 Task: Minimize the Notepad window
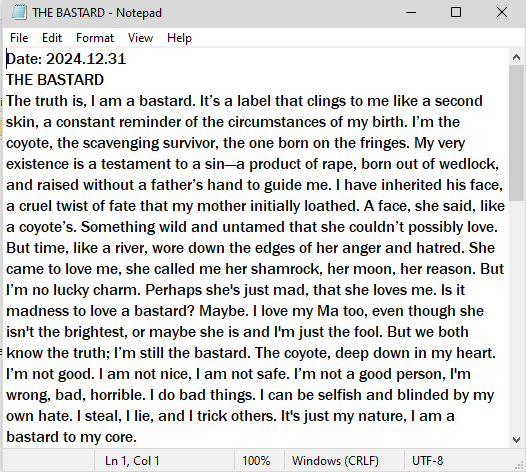[x=411, y=13]
